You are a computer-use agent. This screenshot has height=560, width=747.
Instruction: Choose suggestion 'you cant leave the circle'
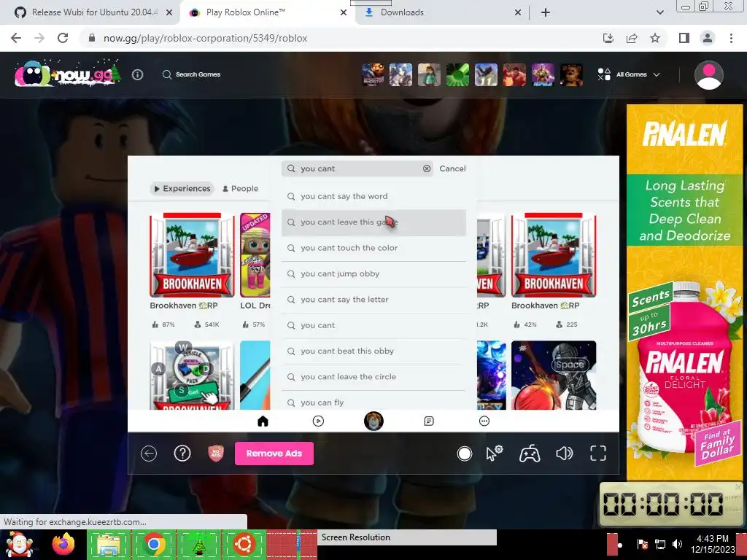373,377
